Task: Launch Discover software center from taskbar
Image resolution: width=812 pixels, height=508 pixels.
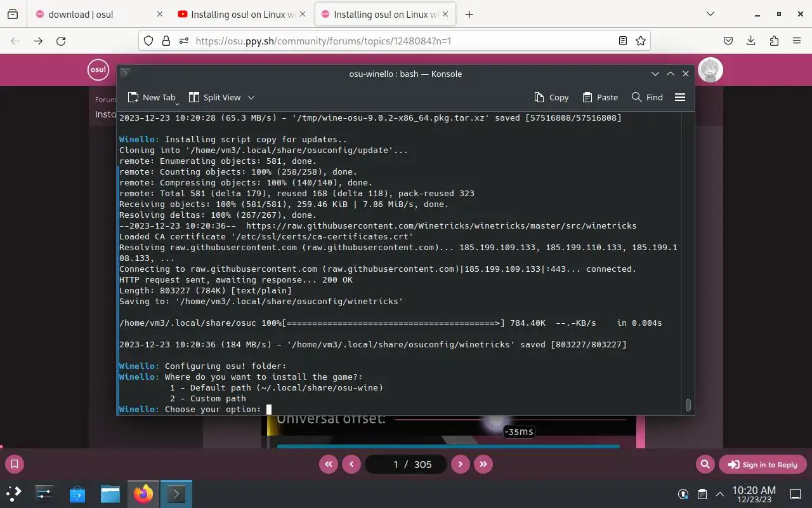Action: pos(77,493)
